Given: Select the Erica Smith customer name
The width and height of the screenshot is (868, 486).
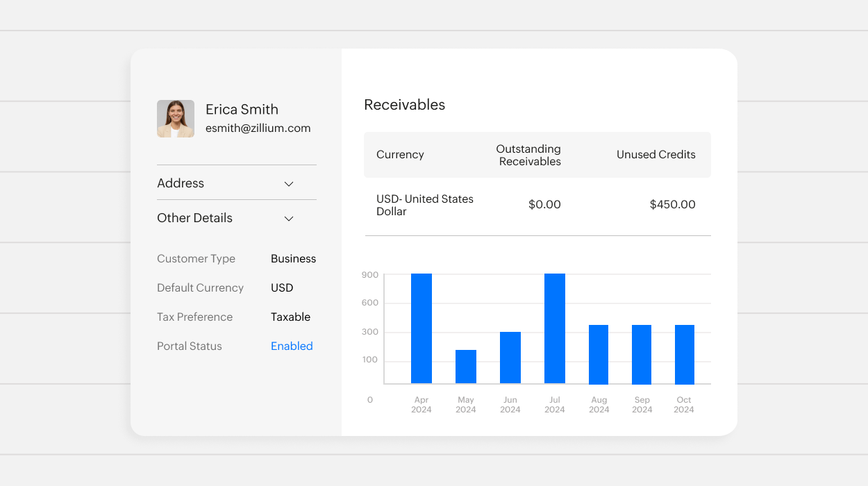Looking at the screenshot, I should pos(242,109).
